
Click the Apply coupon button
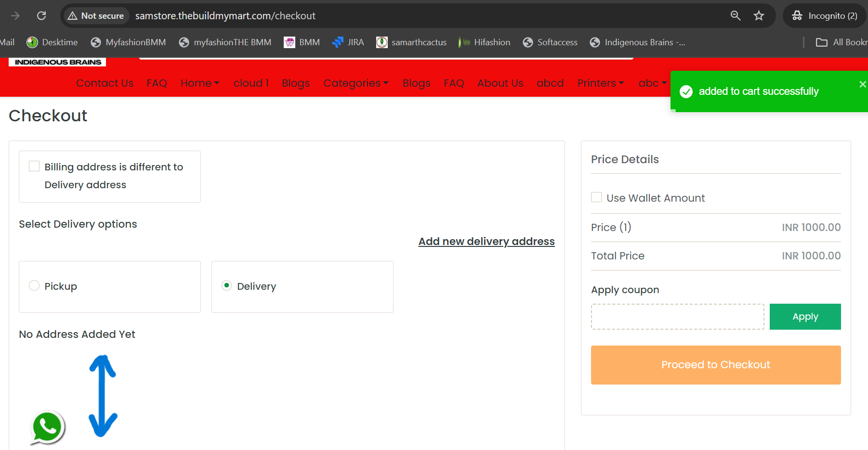805,317
